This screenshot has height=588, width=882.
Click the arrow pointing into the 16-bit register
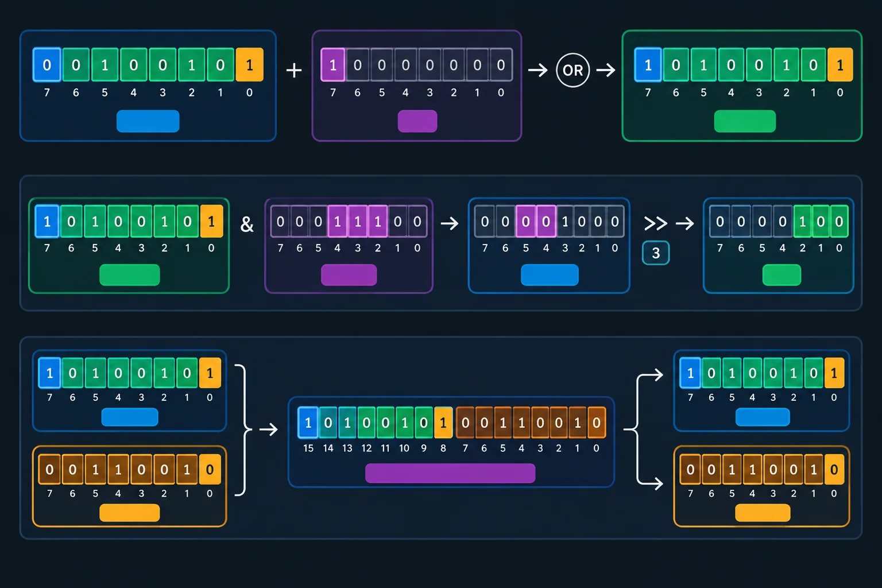tap(268, 429)
